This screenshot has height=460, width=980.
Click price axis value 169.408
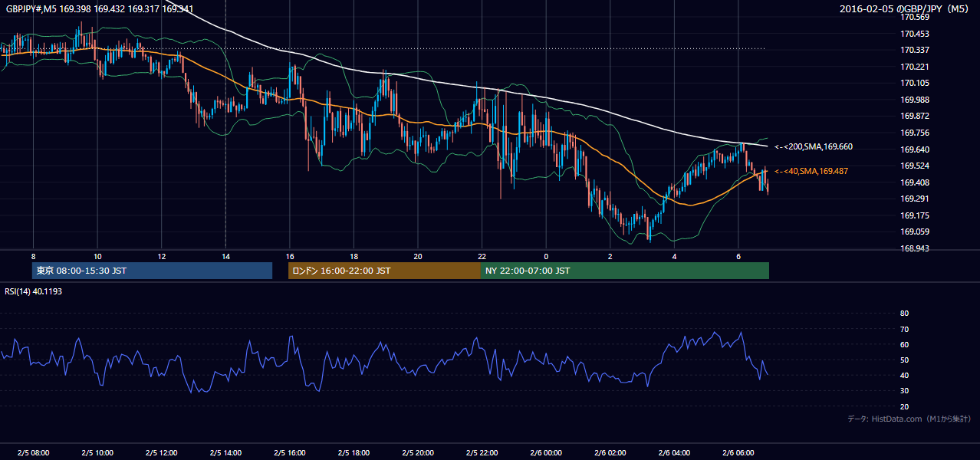915,182
